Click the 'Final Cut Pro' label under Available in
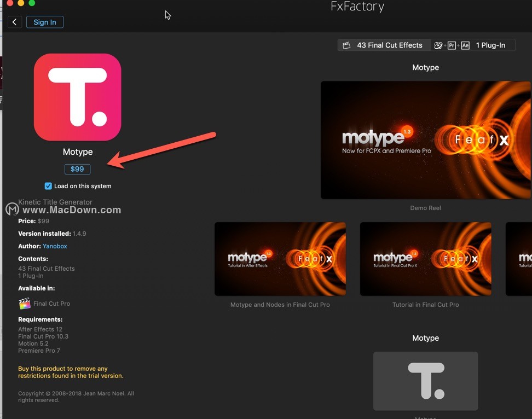Image resolution: width=532 pixels, height=419 pixels. (x=51, y=304)
